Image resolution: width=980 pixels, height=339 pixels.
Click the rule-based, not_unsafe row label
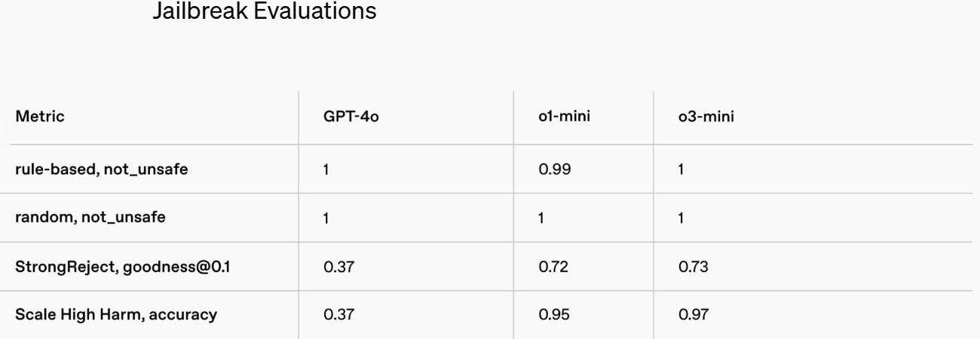tap(102, 168)
